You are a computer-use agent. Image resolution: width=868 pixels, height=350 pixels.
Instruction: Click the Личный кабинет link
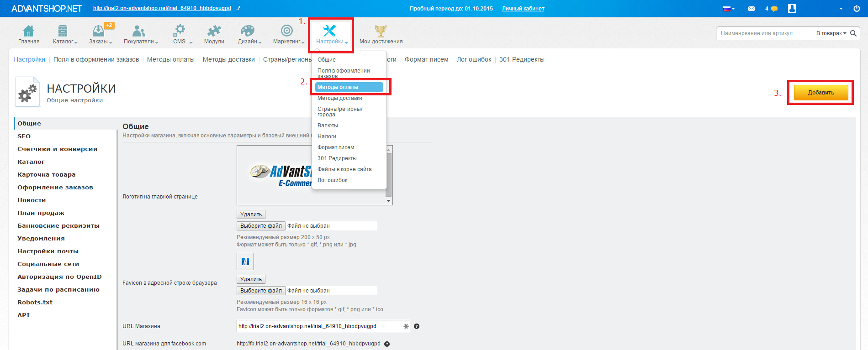(523, 9)
